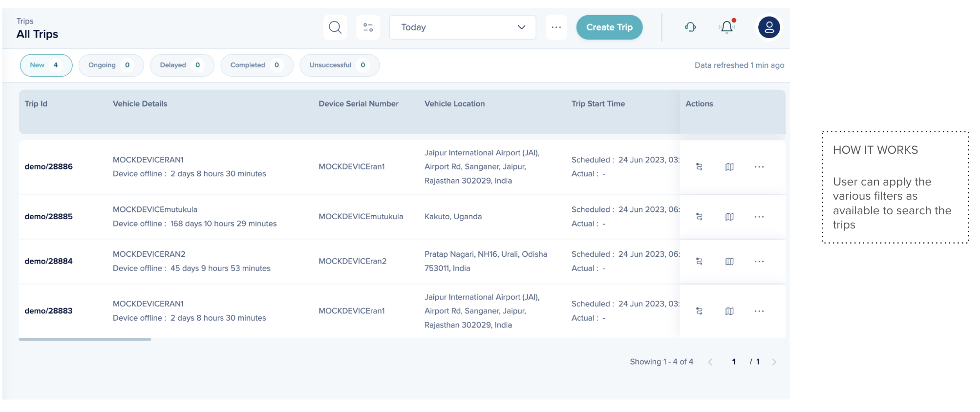Viewport: 980px width, 412px height.
Task: Open more options menu beside Create Trip
Action: point(556,27)
